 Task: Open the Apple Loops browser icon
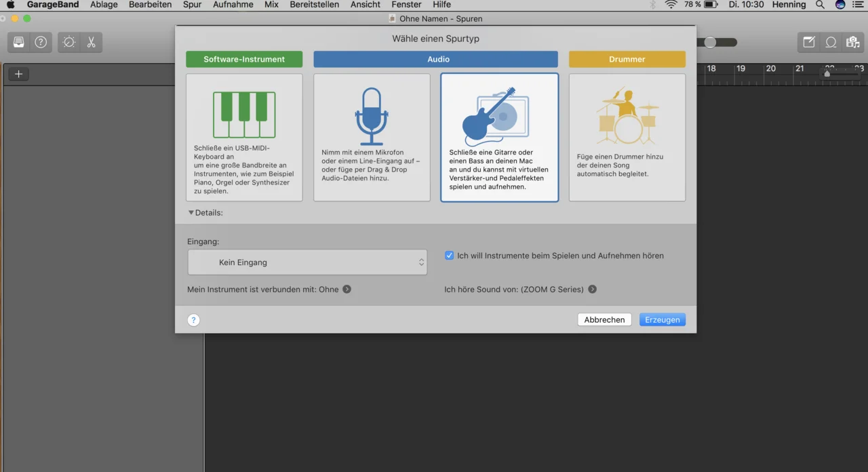831,42
